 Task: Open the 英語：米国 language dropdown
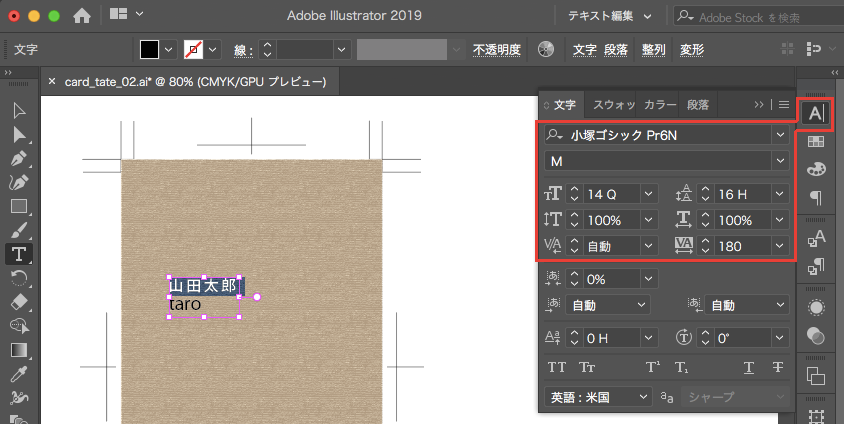[x=598, y=397]
